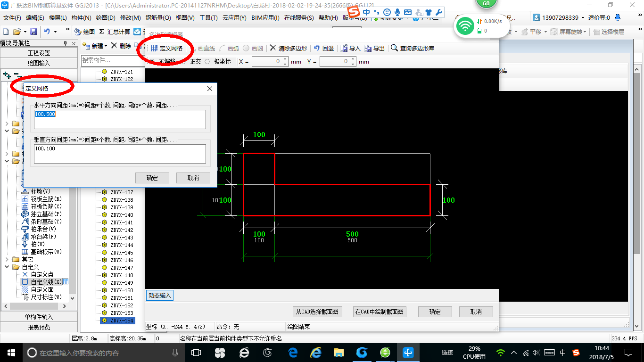Click 删除 delete component button
The width and height of the screenshot is (644, 362).
click(x=121, y=46)
